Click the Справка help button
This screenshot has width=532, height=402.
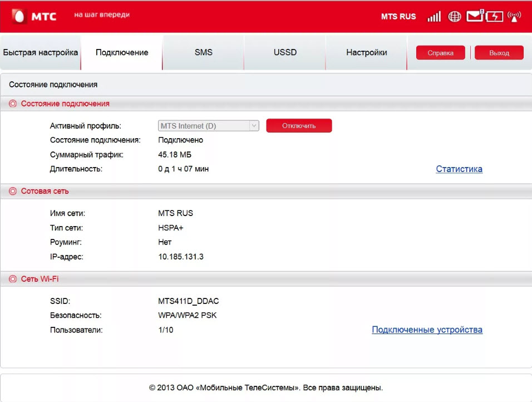(x=440, y=53)
